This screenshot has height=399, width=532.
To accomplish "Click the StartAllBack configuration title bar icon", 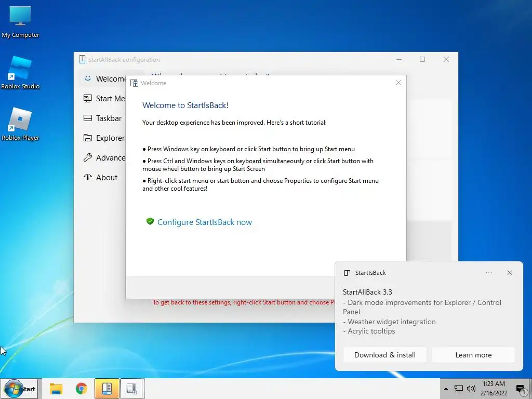I will coord(82,59).
